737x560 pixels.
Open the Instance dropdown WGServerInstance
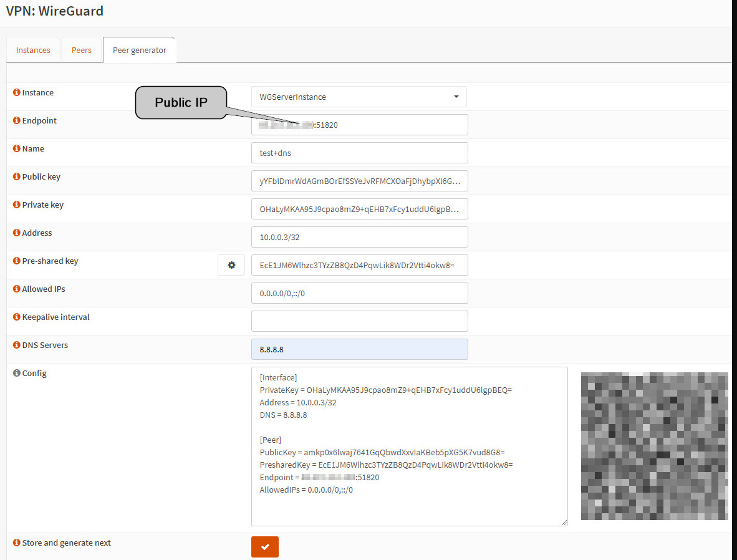(359, 97)
